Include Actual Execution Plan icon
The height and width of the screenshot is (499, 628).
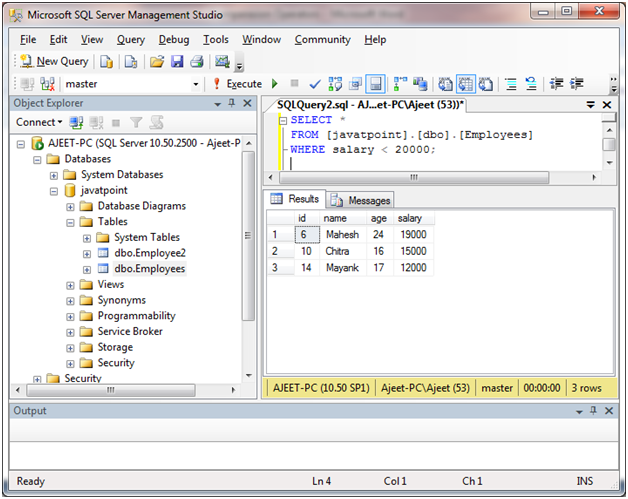pos(400,84)
